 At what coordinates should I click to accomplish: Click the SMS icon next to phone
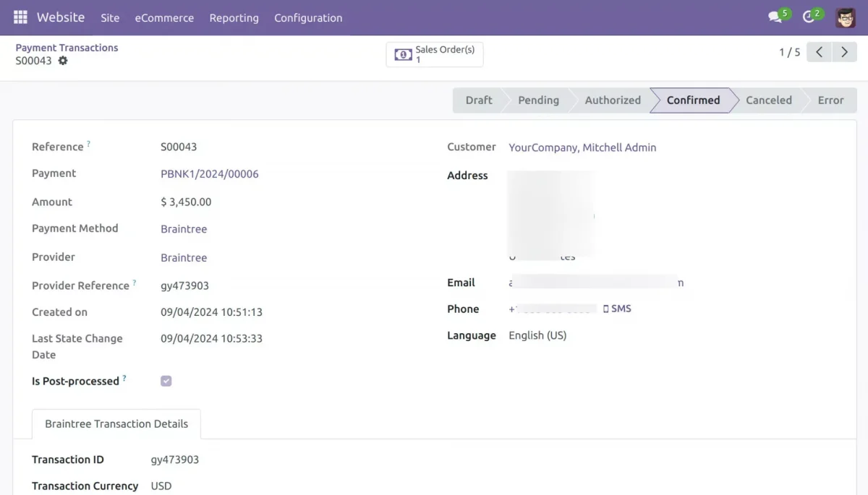(x=617, y=309)
